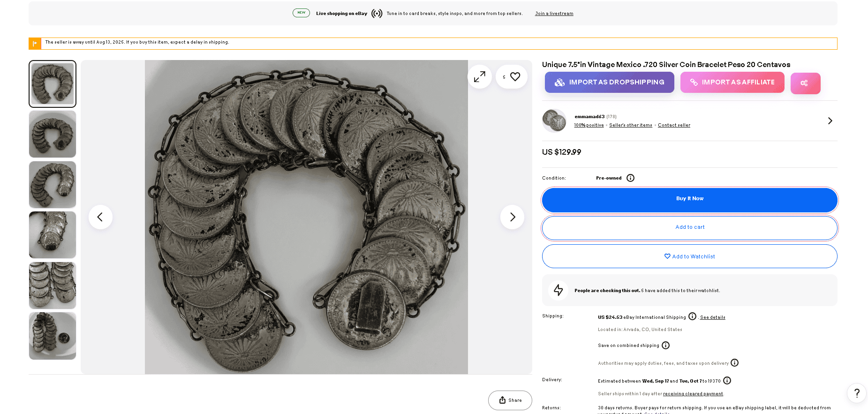
Task: Open Seller's other items link
Action: point(630,125)
